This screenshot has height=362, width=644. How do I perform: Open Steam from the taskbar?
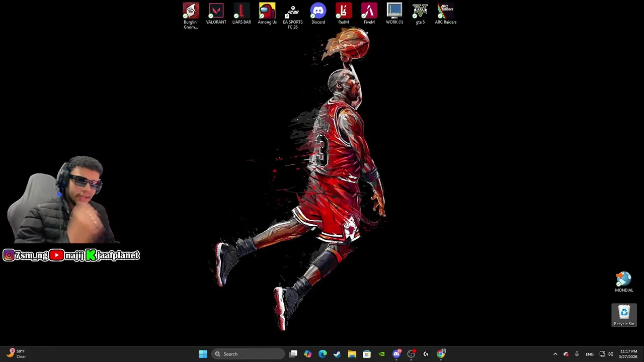click(337, 354)
